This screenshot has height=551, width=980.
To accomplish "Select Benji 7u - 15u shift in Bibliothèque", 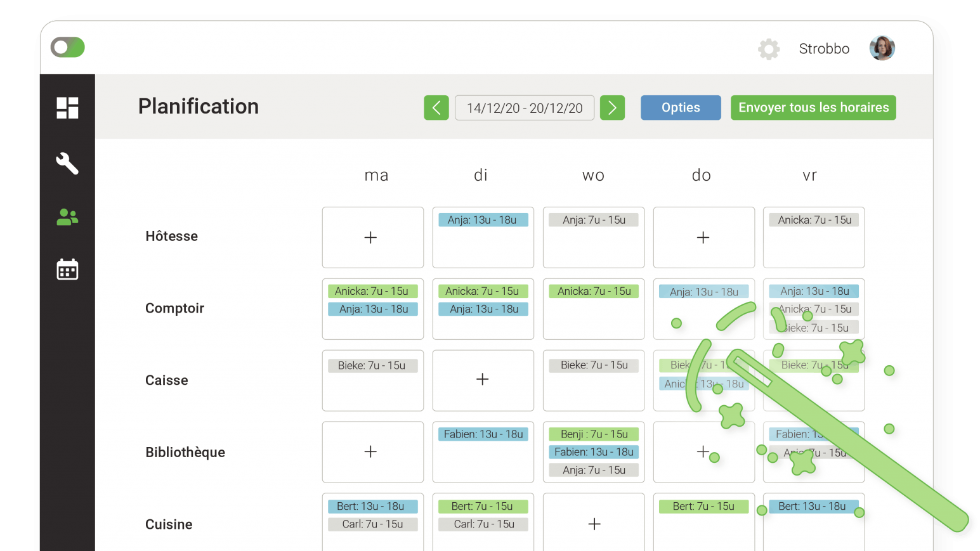I will pos(594,434).
